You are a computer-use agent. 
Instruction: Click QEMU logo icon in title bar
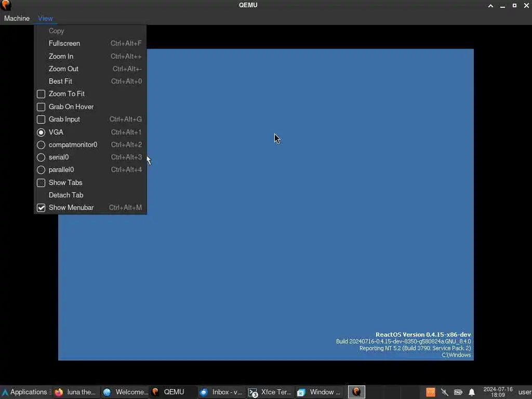6,5
